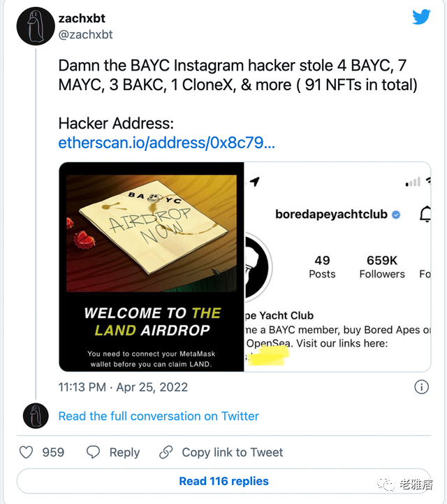Screen dimensions: 447x504
Task: Click the reply speech bubble icon
Action: click(93, 452)
